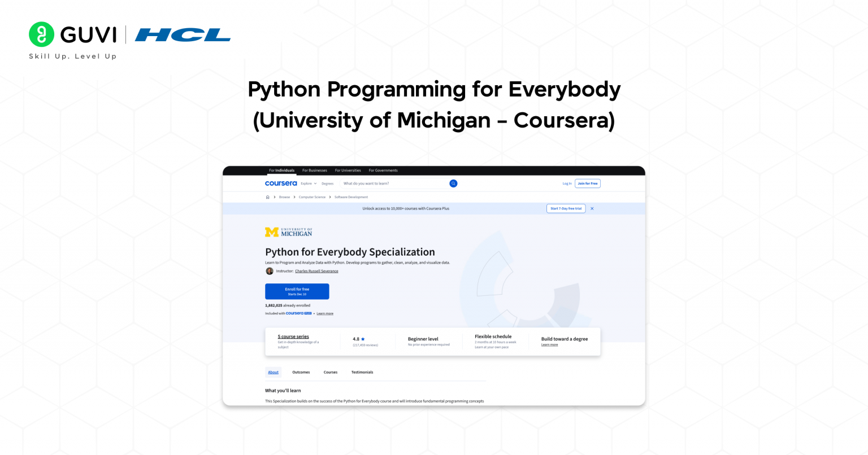
Task: Click the University of Michigan logo
Action: point(288,232)
